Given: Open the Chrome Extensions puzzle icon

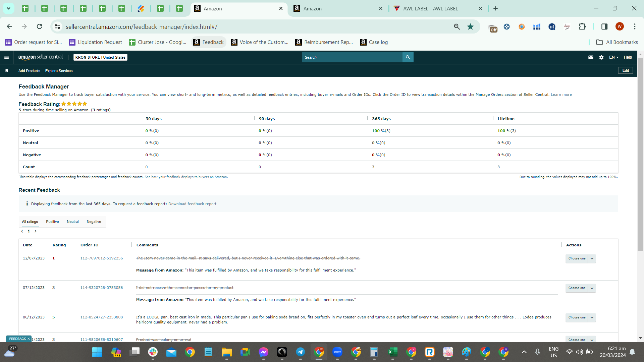Looking at the screenshot, I should tap(582, 26).
